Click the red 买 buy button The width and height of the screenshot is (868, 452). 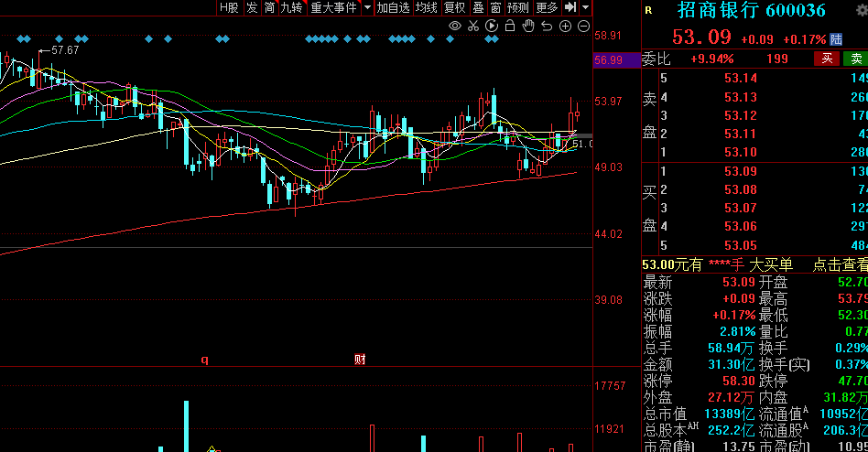coord(827,59)
